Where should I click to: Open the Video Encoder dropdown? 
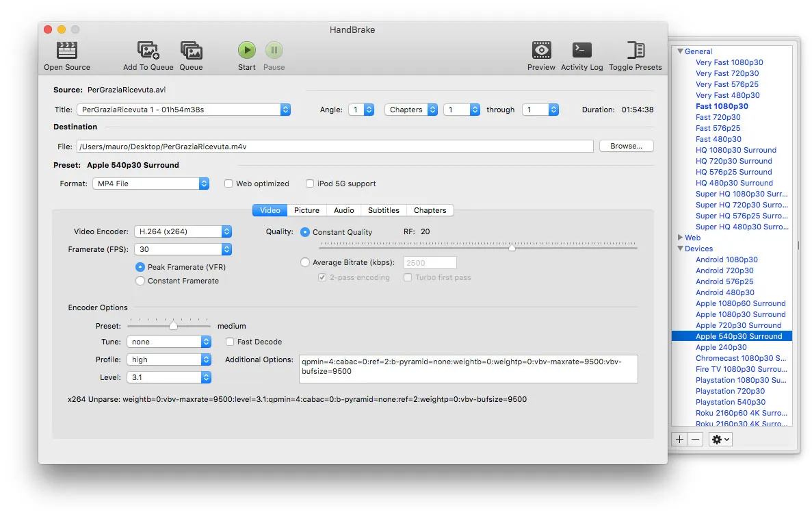[183, 231]
